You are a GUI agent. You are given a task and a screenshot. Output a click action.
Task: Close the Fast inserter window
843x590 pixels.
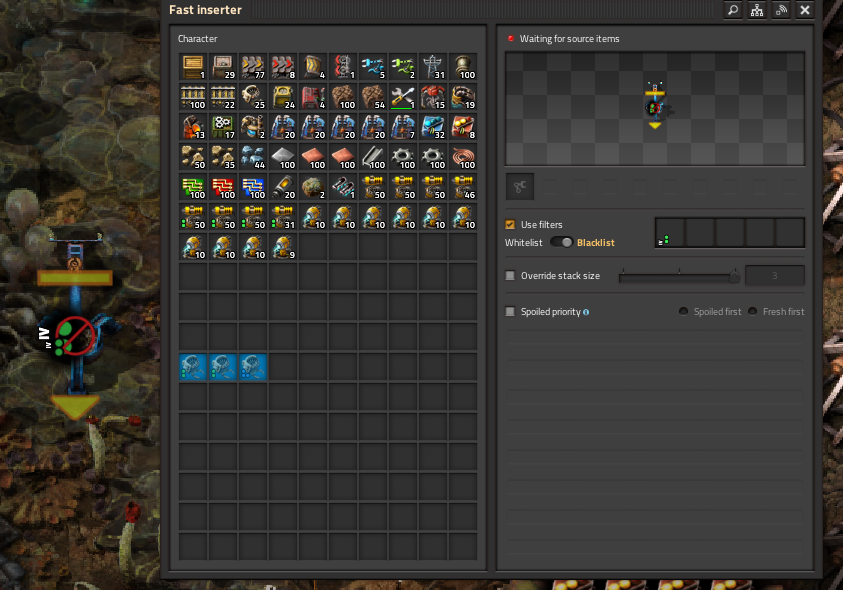point(805,10)
